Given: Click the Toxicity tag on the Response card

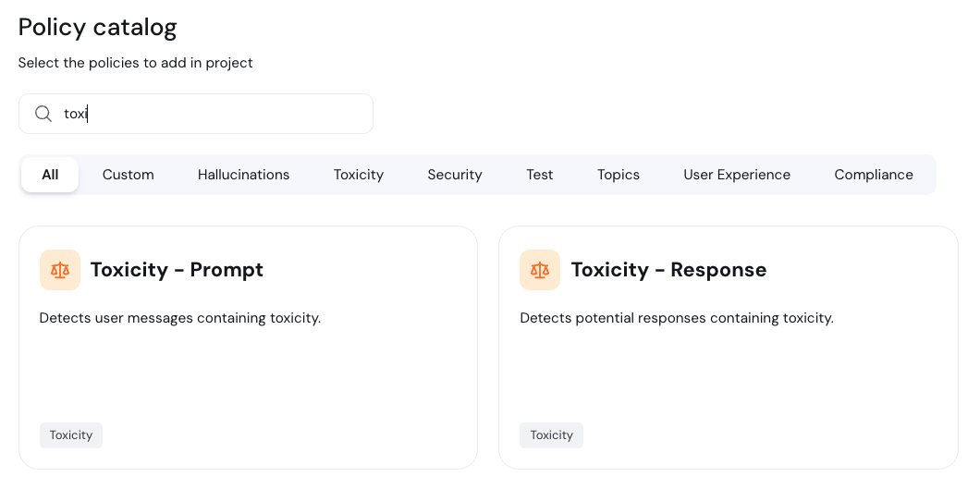Looking at the screenshot, I should click(x=552, y=435).
